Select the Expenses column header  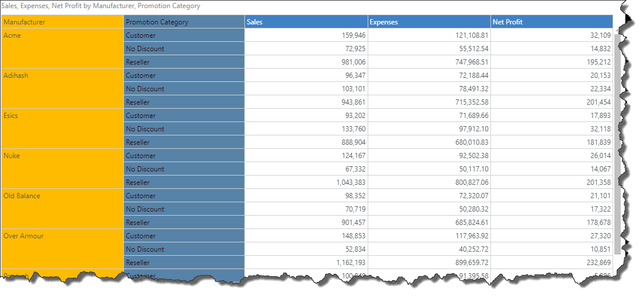coord(429,22)
